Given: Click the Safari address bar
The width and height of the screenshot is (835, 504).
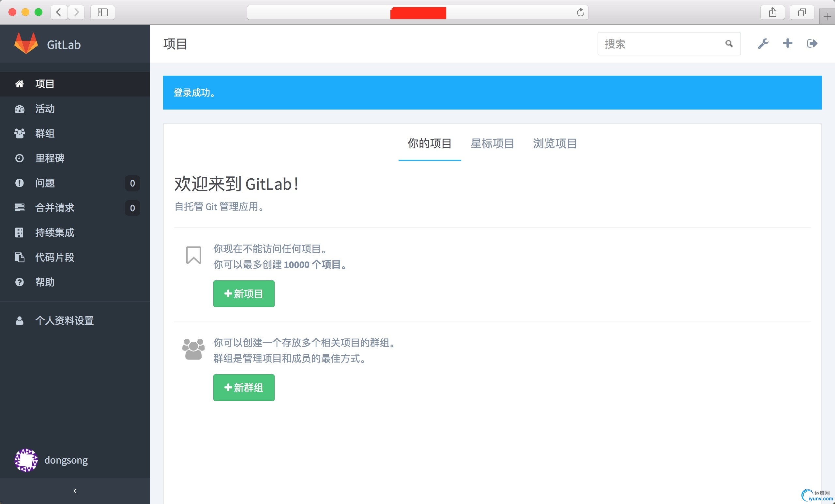Looking at the screenshot, I should 417,12.
